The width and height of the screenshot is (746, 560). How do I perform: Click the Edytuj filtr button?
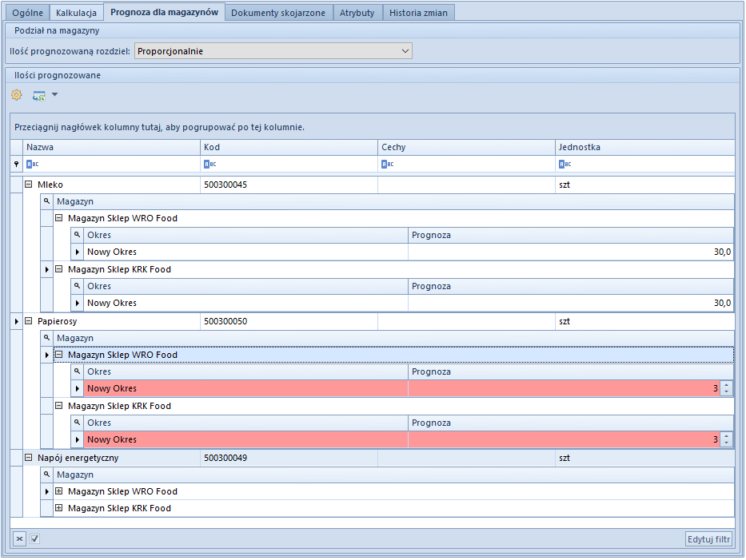[x=709, y=539]
